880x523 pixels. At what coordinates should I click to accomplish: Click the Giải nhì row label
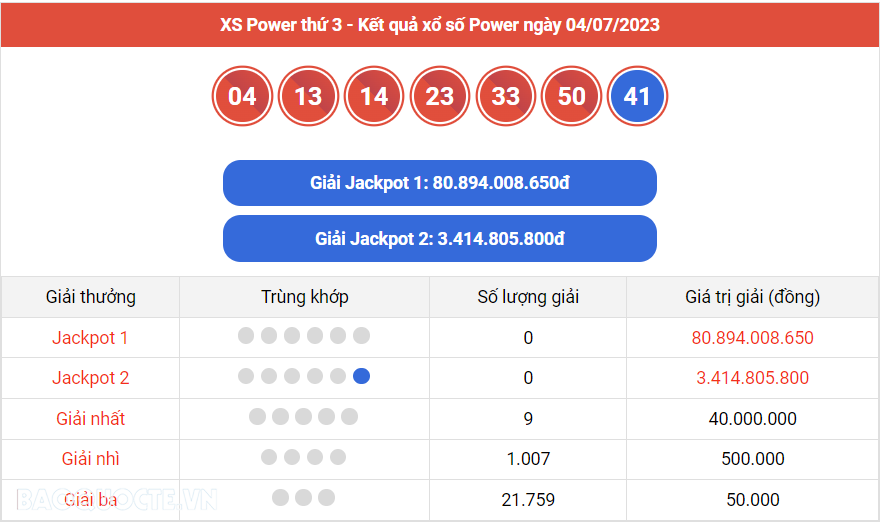[x=91, y=459]
